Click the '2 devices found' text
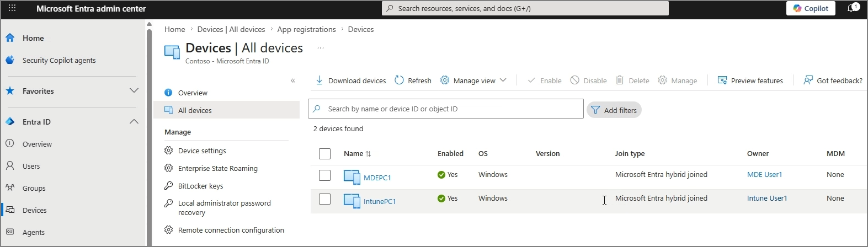This screenshot has height=247, width=868. pos(338,128)
